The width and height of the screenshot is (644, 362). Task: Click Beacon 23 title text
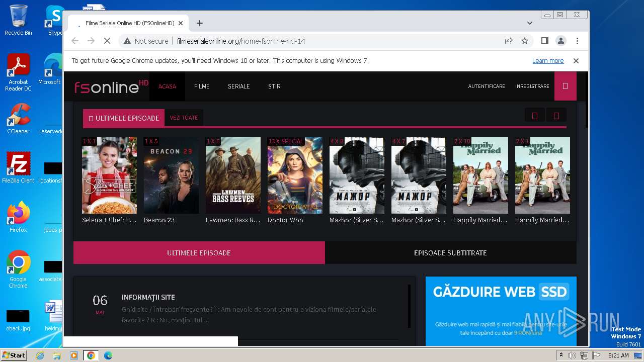click(159, 220)
